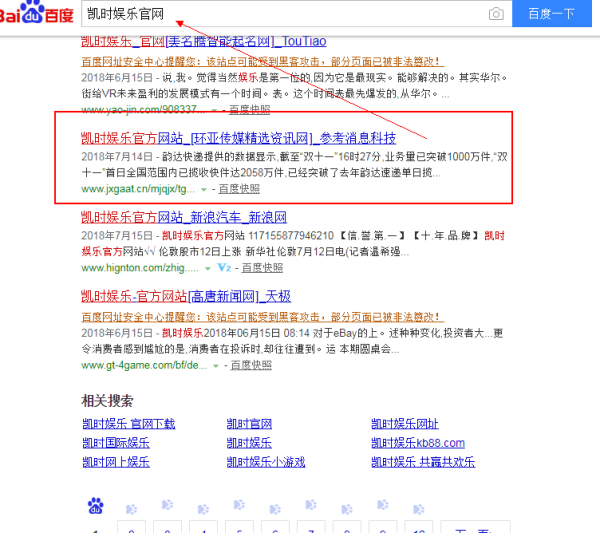Click the 相关搜索 heading
The image size is (600, 533).
pos(107,401)
